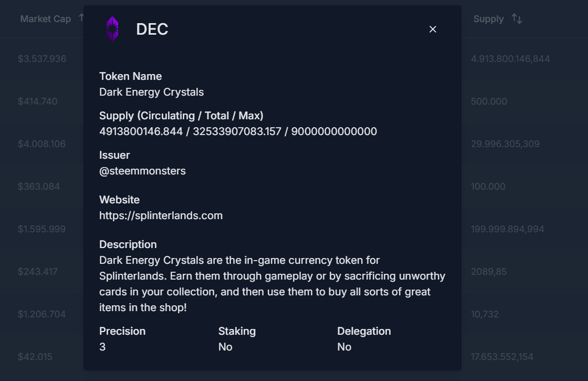
Task: Click the Dark Energy Crystals token name
Action: pyautogui.click(x=151, y=92)
